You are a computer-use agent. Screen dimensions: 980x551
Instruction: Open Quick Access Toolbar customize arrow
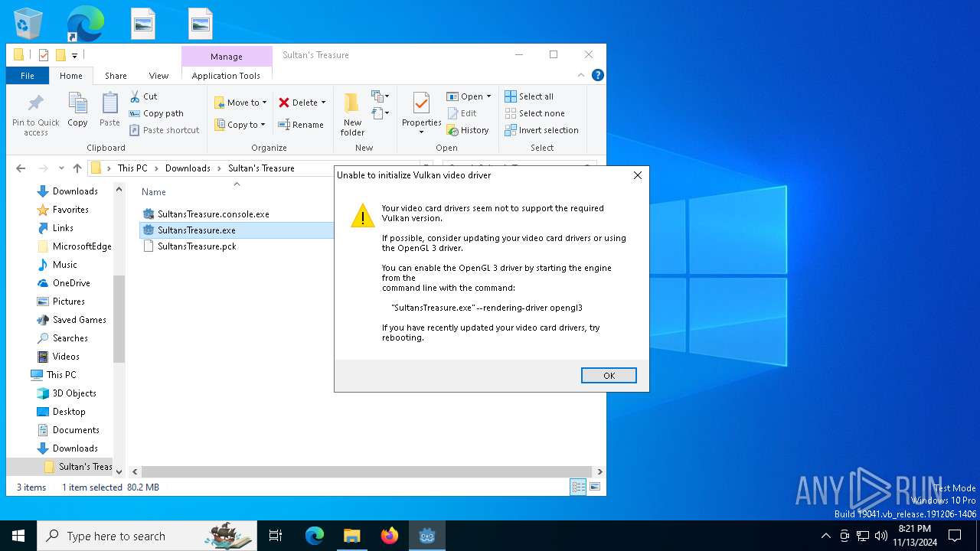click(x=74, y=55)
